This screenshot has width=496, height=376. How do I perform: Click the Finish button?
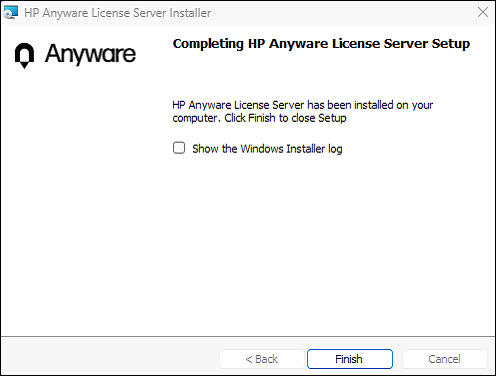[x=350, y=359]
